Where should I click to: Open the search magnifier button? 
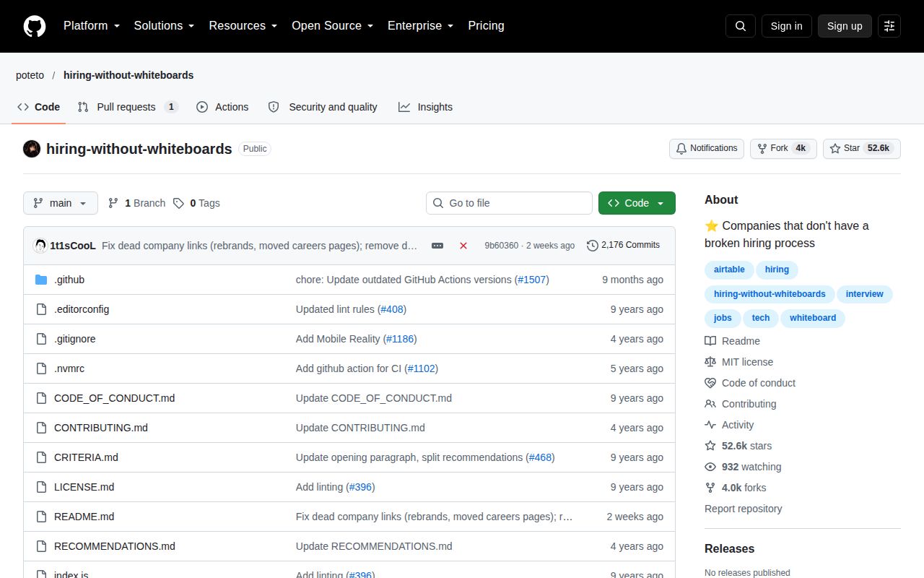pos(741,26)
